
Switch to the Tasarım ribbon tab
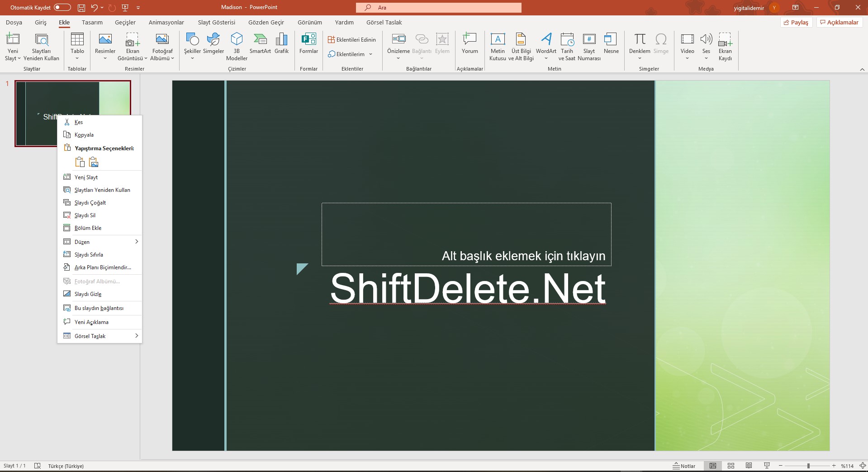(92, 22)
